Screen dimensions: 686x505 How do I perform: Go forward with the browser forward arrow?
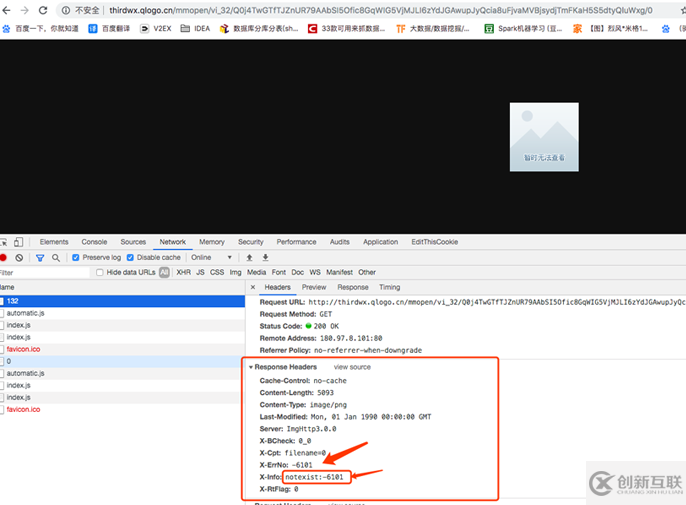24,10
